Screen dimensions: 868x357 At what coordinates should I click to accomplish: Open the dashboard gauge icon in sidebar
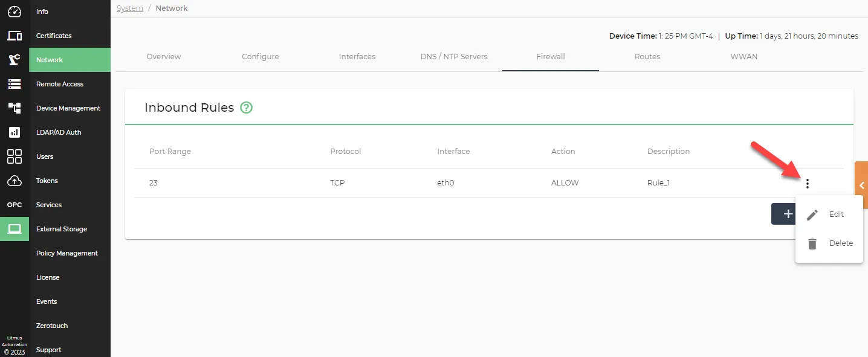click(x=15, y=11)
